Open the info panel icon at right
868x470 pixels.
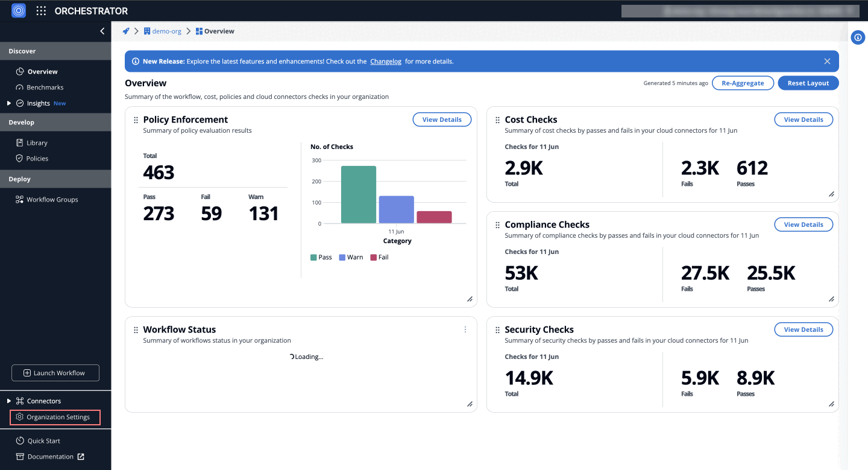pos(858,37)
